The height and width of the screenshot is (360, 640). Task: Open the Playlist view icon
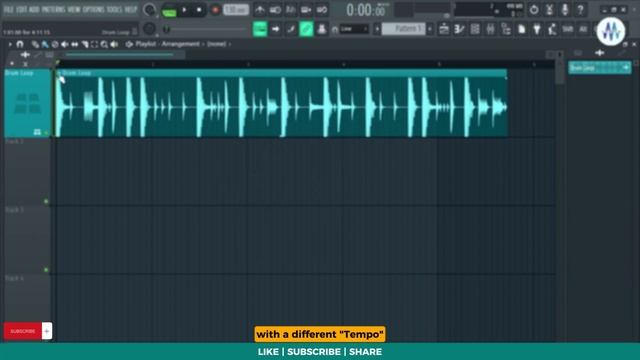click(444, 29)
